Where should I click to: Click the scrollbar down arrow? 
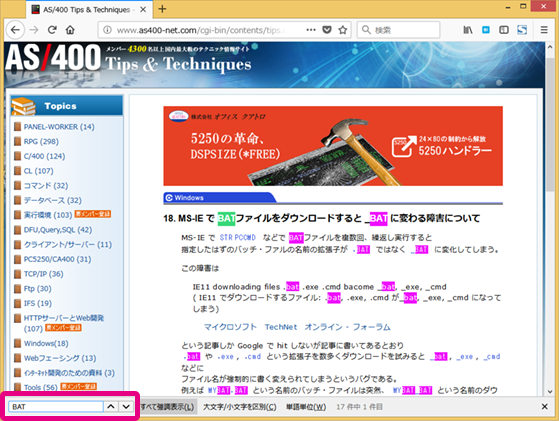(x=549, y=391)
